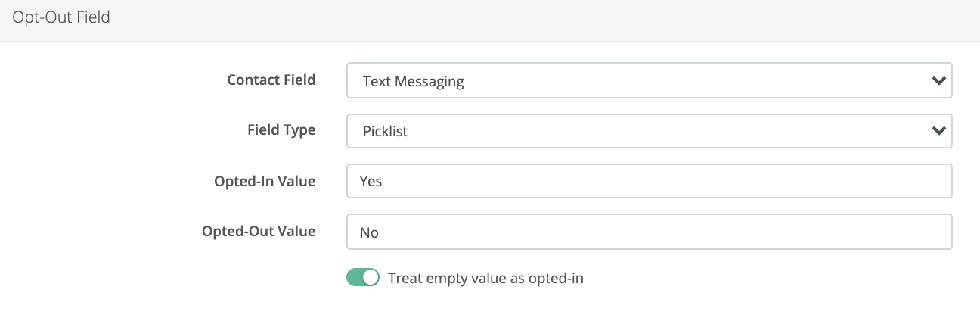Click the "Treat empty value as opted-in" label
980x315 pixels.
tap(485, 278)
